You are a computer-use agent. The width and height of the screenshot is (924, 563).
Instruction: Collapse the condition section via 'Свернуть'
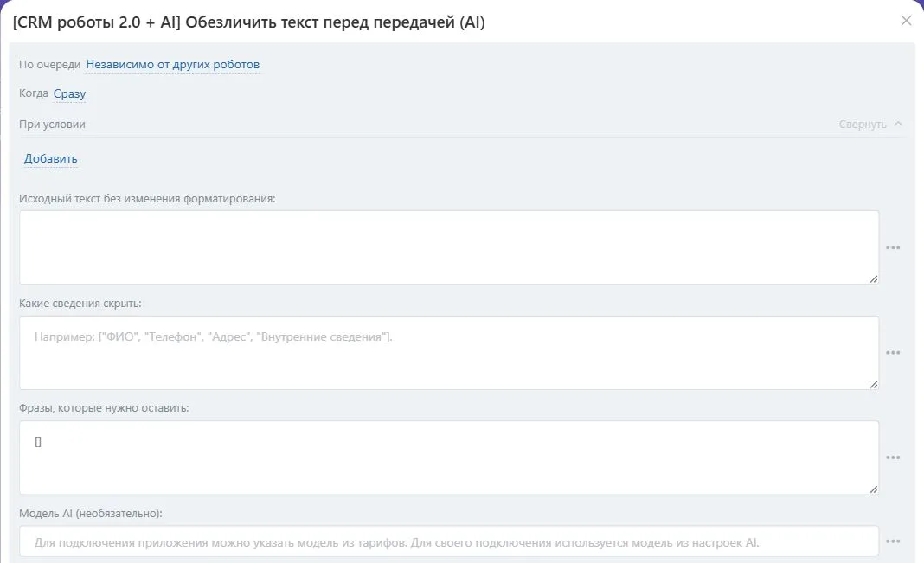coord(870,125)
